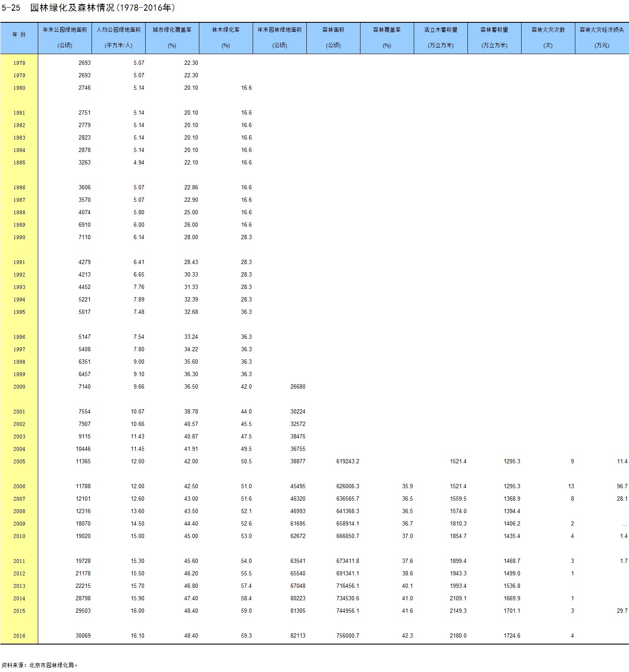Screen dimensions: 629x672
Task: Select the 年末公园绿地面积 column header
Action: (65, 37)
